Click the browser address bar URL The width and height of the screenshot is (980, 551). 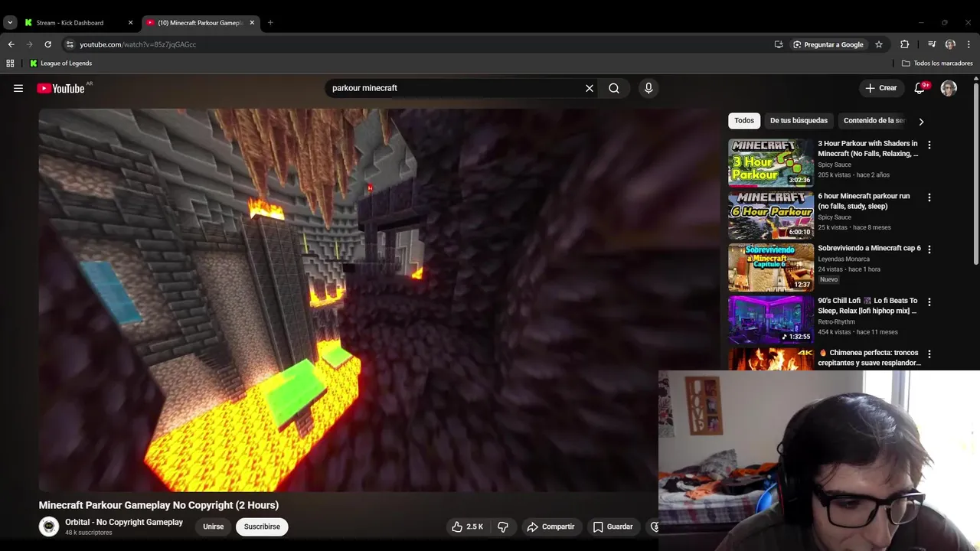(x=138, y=44)
